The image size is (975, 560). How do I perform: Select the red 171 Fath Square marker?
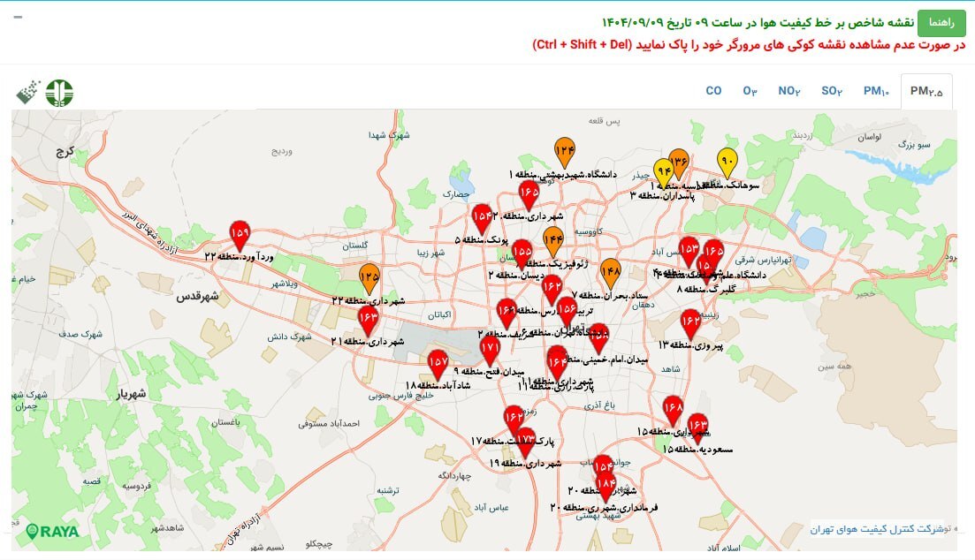pos(490,349)
